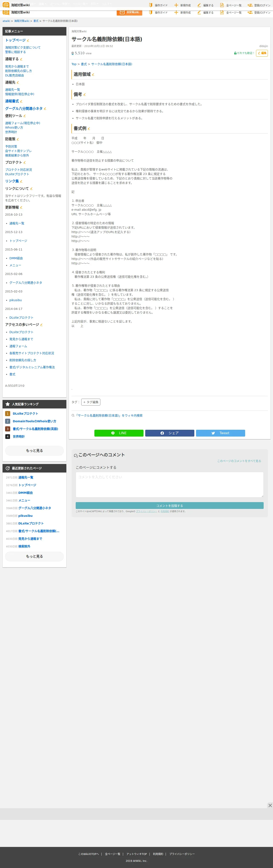Open 海賊対策ピク支部について sidebar link
273x868 pixels.
tap(23, 47)
